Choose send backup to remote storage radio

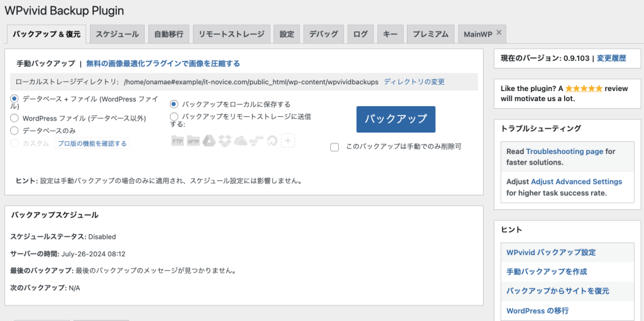coord(174,117)
